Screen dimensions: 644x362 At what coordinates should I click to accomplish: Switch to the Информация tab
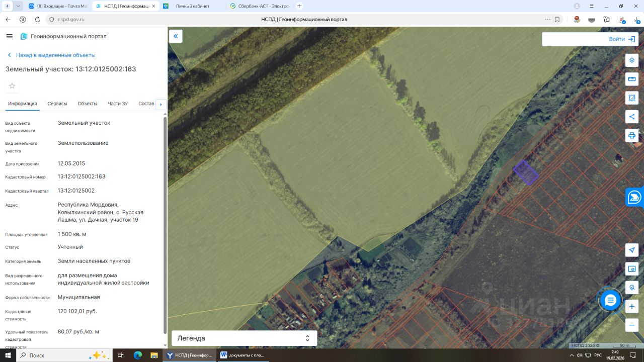(x=23, y=104)
